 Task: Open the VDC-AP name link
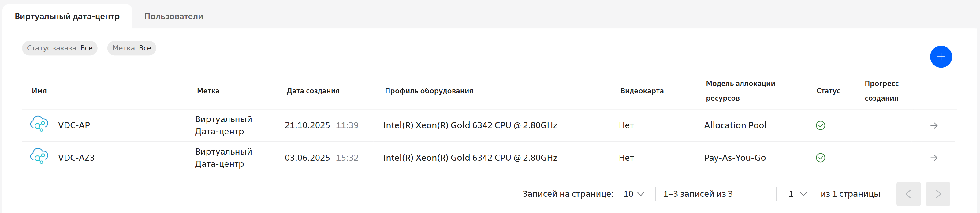pos(74,125)
